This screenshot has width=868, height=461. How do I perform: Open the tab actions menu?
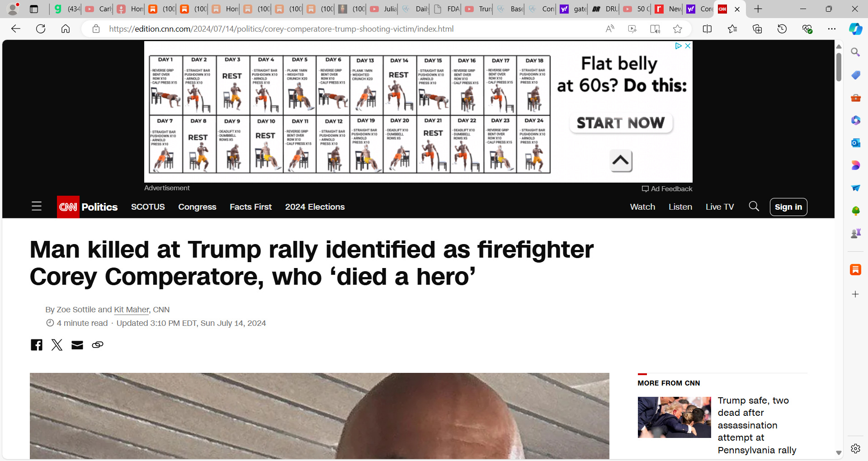click(34, 9)
